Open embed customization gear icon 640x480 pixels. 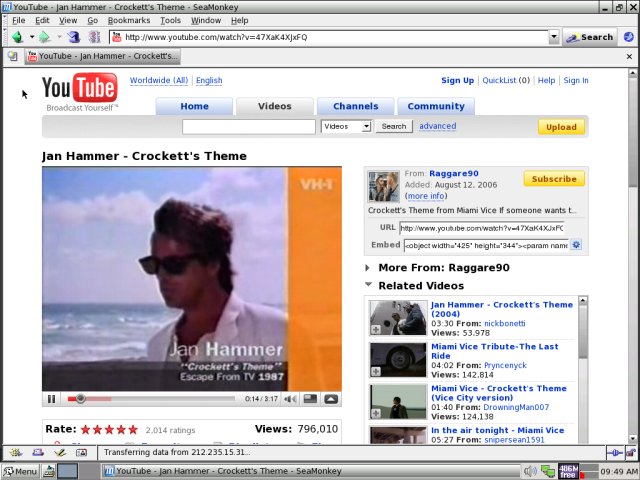coord(576,245)
